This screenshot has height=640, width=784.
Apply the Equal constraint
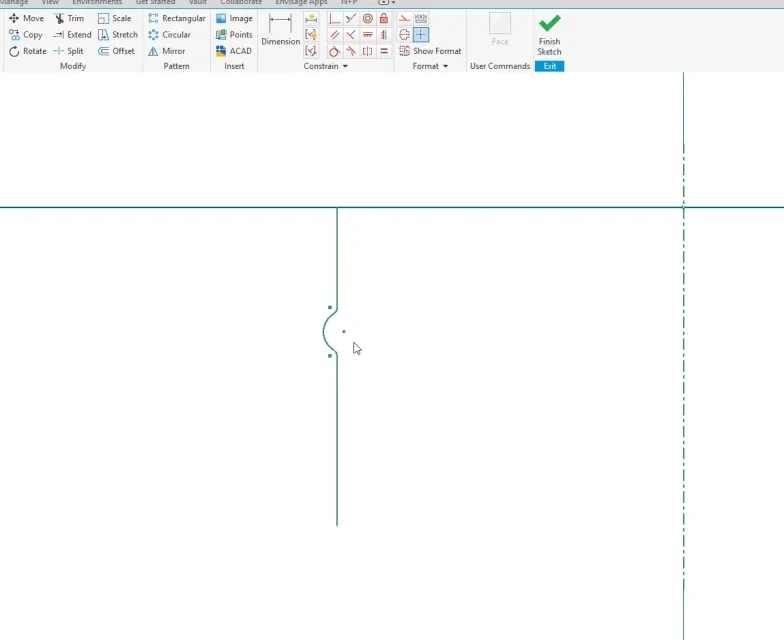[384, 51]
